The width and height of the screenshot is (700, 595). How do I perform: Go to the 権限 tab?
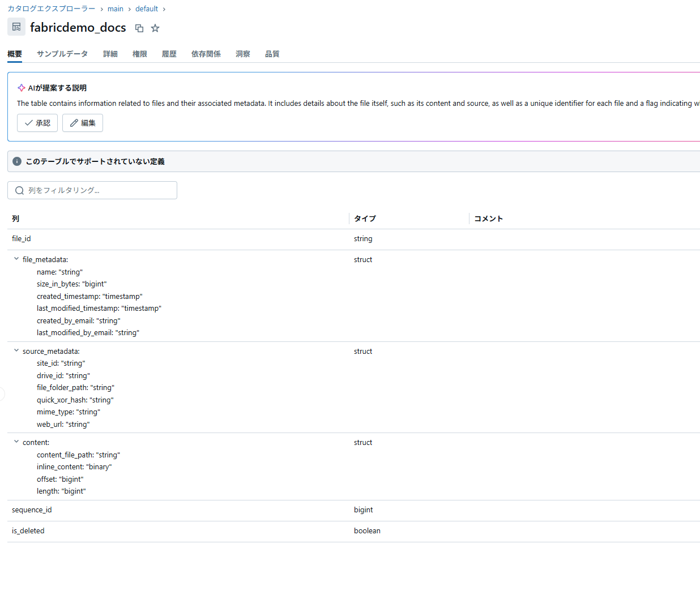coord(140,54)
